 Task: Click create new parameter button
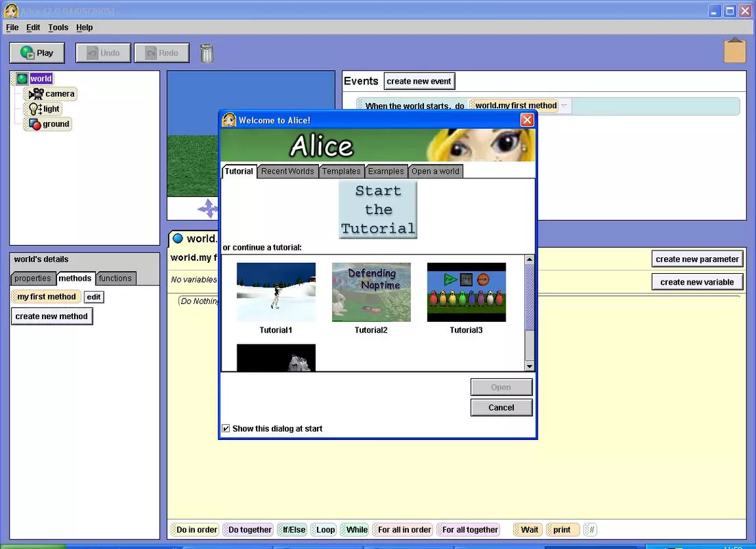click(x=697, y=259)
